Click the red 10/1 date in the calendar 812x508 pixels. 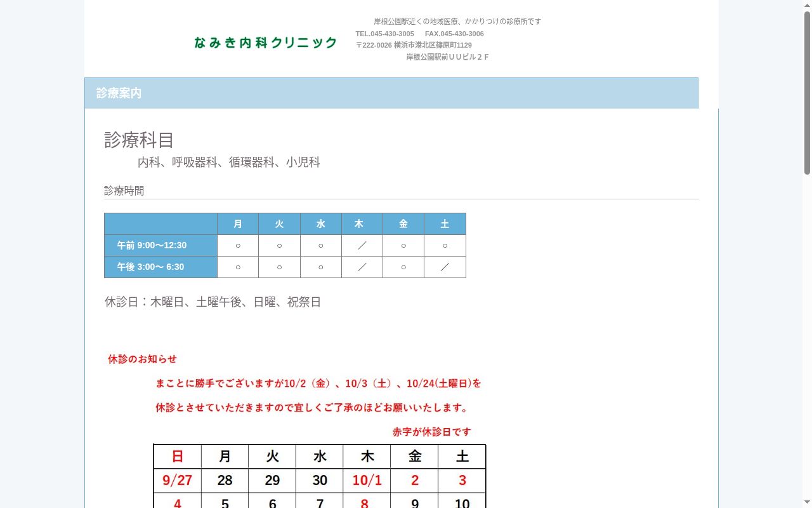(367, 481)
